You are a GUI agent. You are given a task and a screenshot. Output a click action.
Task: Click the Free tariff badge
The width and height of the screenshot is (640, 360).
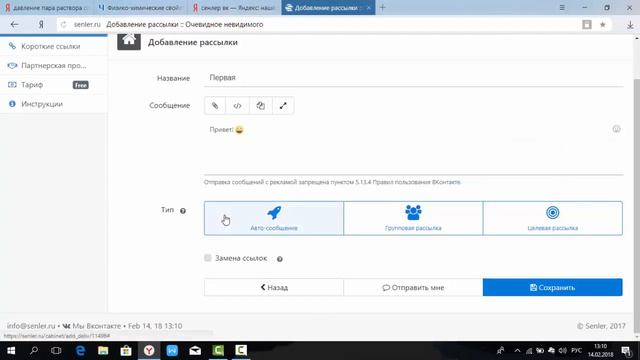click(80, 85)
